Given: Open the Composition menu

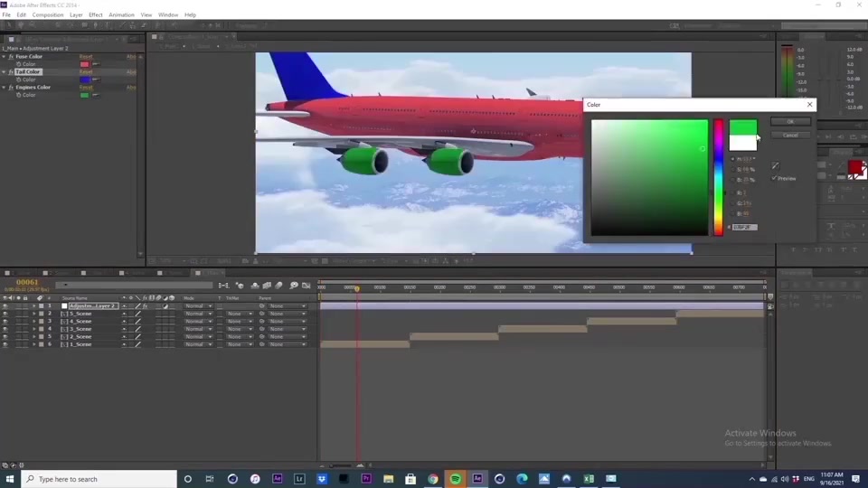Looking at the screenshot, I should (x=48, y=15).
